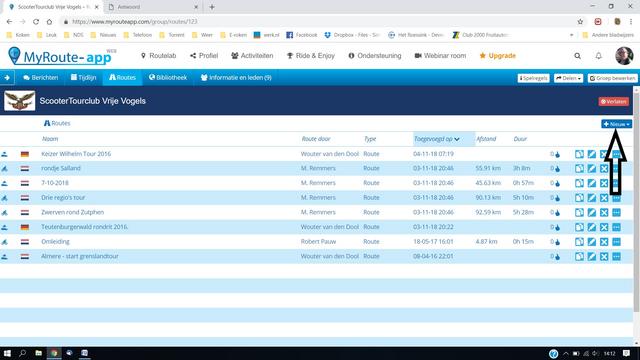Open the Spelregels button
The height and width of the screenshot is (360, 640).
533,78
